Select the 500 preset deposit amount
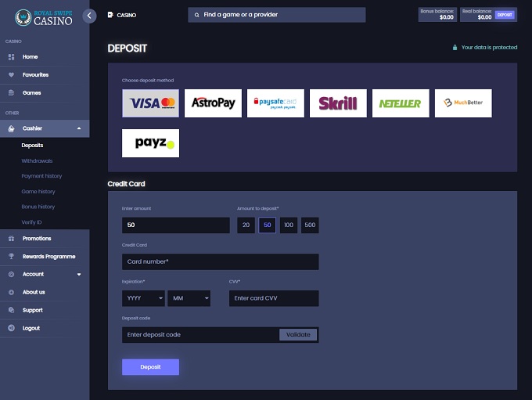 pos(310,225)
